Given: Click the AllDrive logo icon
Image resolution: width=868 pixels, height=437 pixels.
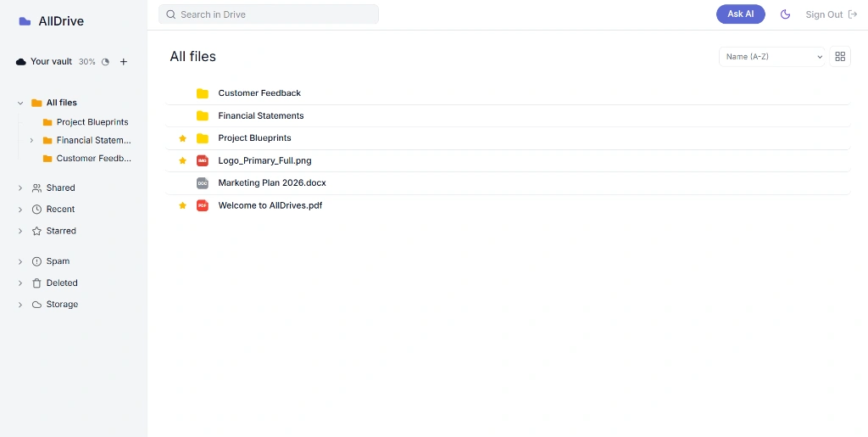Looking at the screenshot, I should [x=25, y=21].
